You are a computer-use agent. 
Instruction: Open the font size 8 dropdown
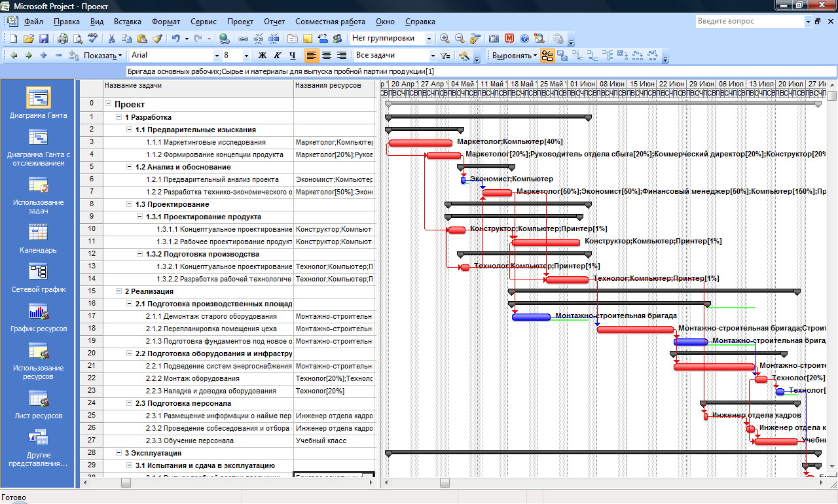(246, 56)
